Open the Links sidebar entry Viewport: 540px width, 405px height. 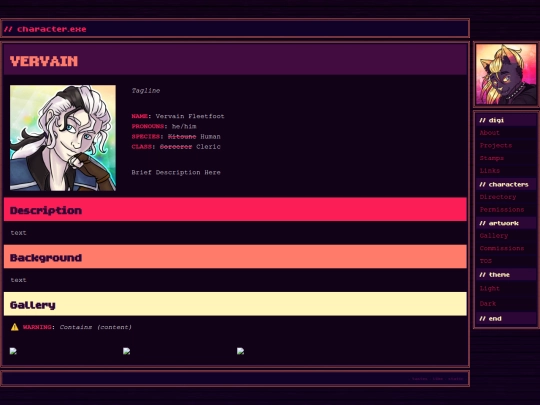coord(489,170)
